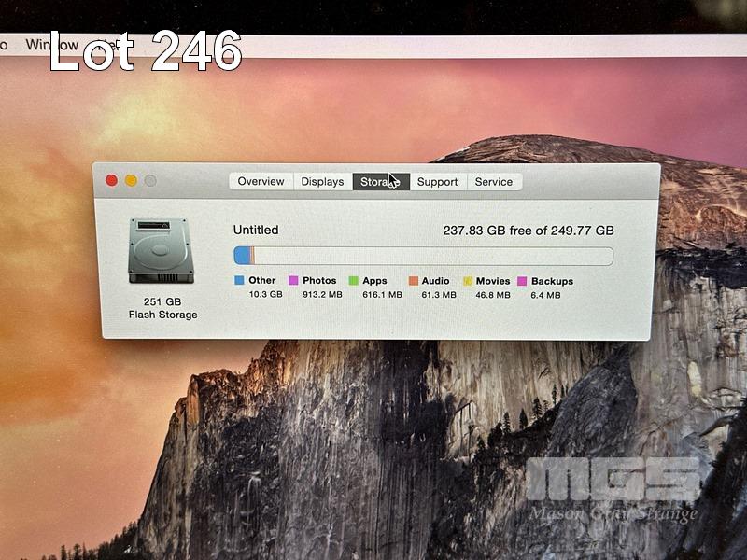Open the Service tab

click(493, 182)
